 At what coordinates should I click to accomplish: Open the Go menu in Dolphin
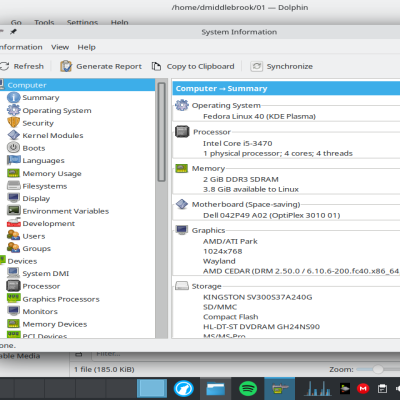click(x=16, y=22)
